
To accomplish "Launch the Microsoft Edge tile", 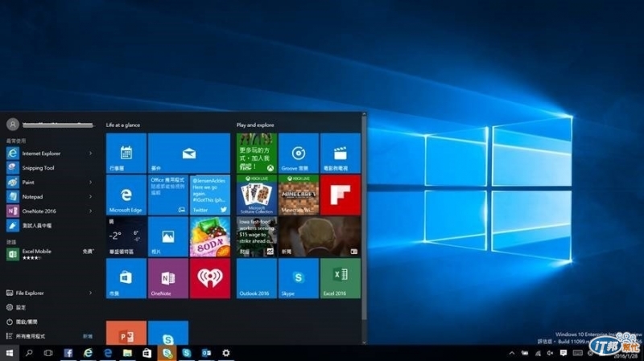I will tap(126, 195).
